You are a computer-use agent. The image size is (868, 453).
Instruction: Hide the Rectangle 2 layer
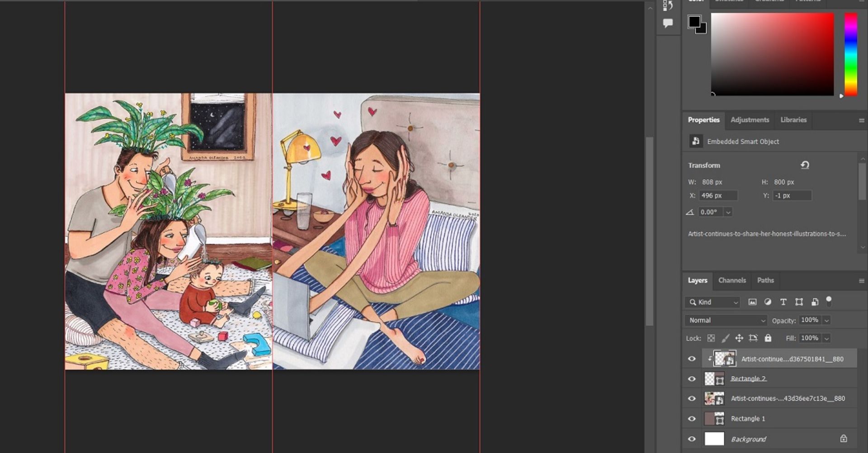click(x=692, y=379)
